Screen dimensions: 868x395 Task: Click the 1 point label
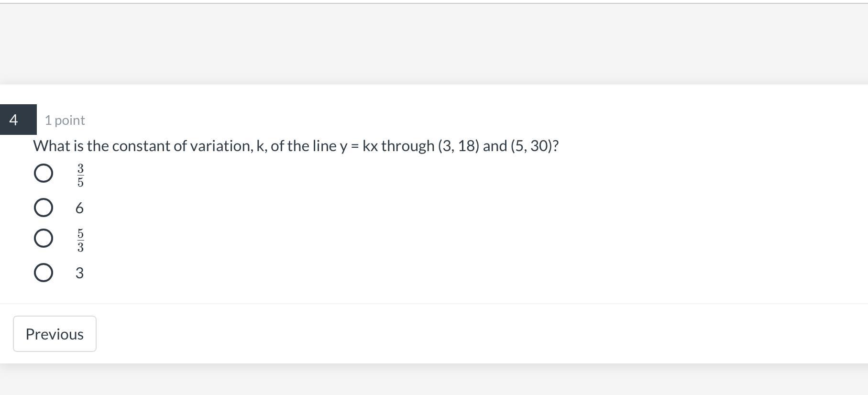point(65,120)
